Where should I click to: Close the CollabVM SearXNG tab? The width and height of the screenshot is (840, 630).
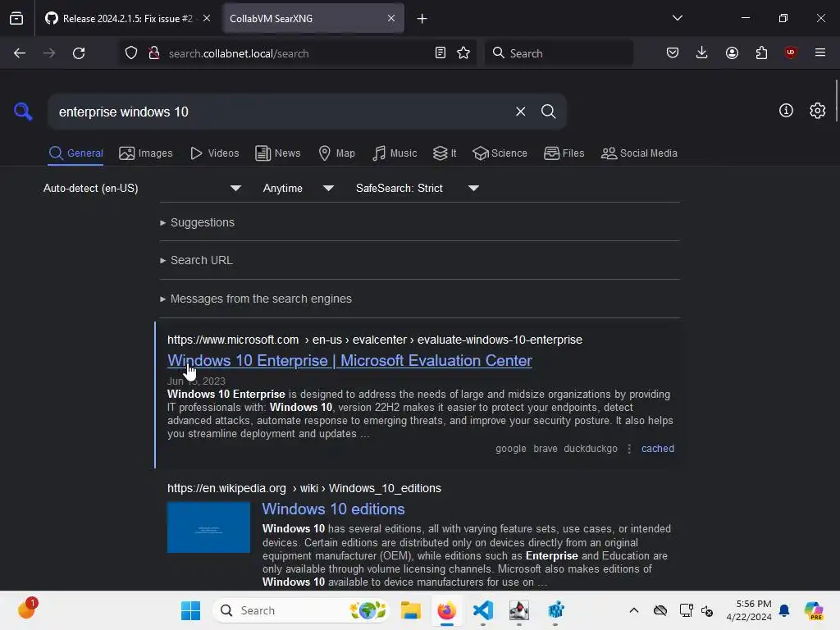click(x=391, y=18)
